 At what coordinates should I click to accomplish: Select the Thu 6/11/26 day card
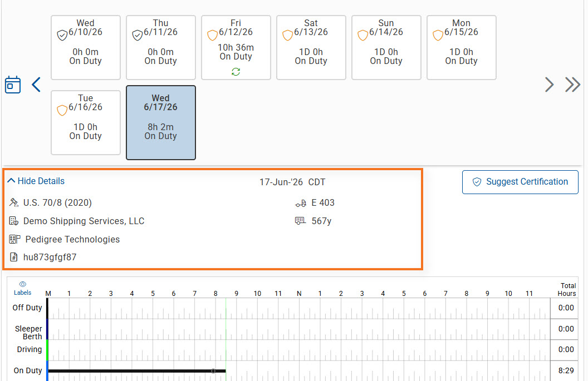pos(161,48)
